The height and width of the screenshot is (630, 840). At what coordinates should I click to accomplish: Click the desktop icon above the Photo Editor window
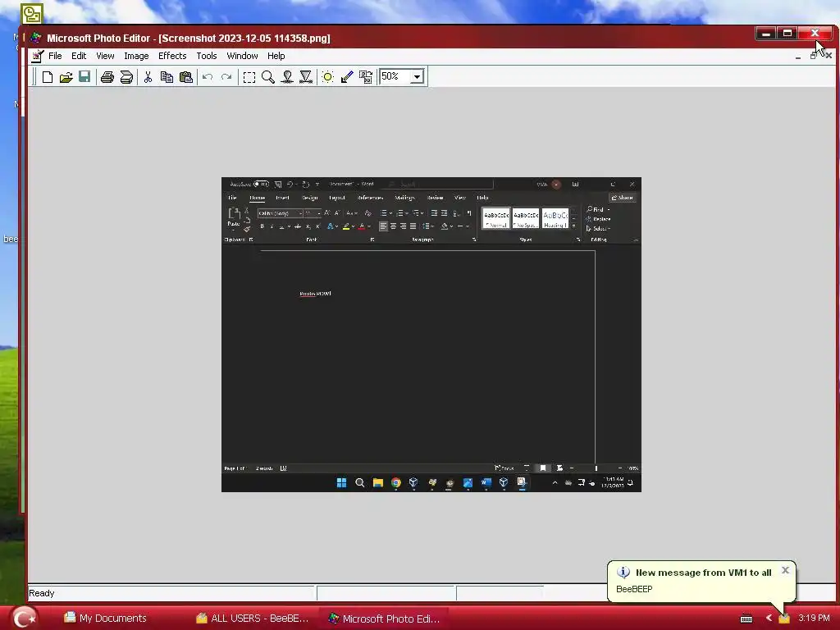tap(32, 13)
